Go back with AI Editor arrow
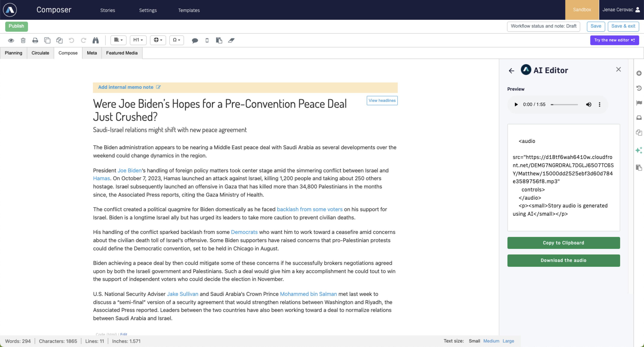Screen dimensions: 644x347 pyautogui.click(x=512, y=71)
